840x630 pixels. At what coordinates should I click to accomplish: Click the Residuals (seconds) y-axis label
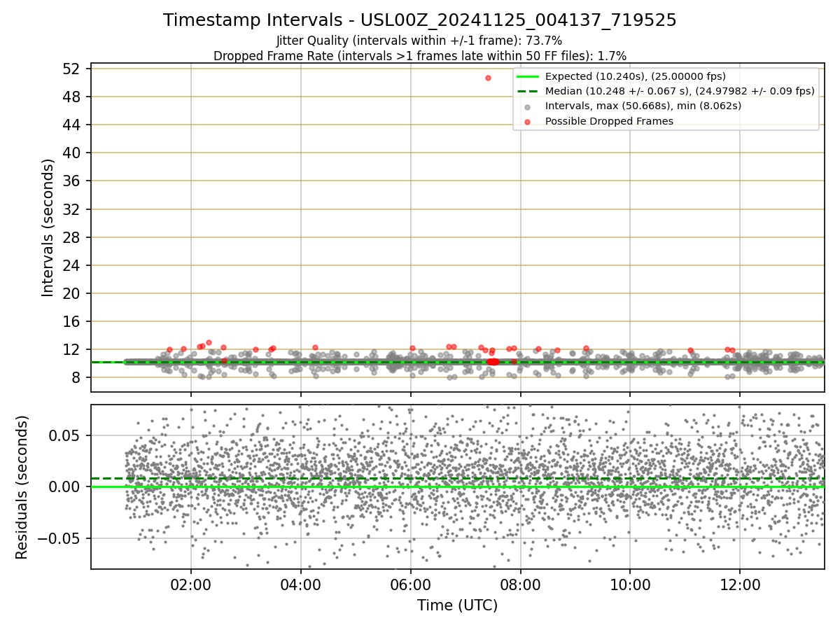coord(22,487)
